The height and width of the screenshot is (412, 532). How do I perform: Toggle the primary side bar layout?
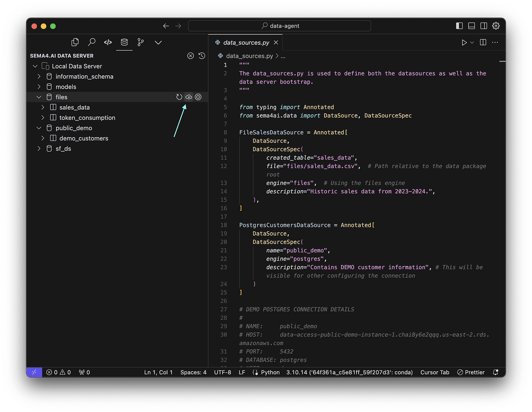[459, 26]
